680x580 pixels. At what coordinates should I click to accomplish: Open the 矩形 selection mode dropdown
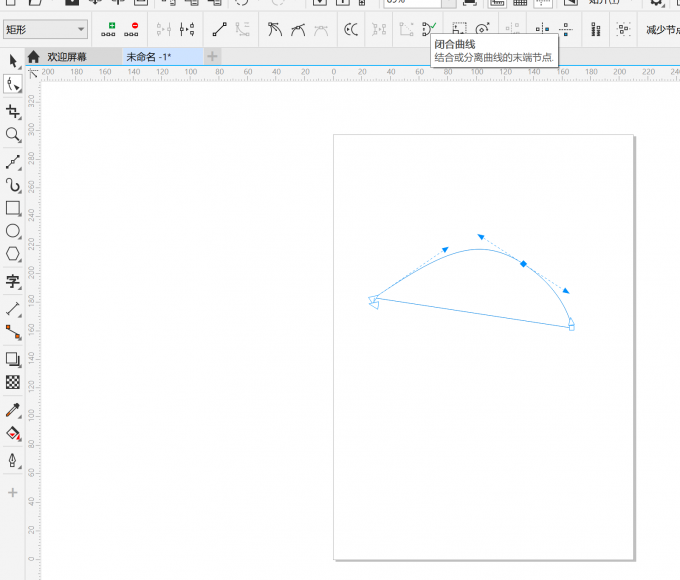pyautogui.click(x=45, y=30)
